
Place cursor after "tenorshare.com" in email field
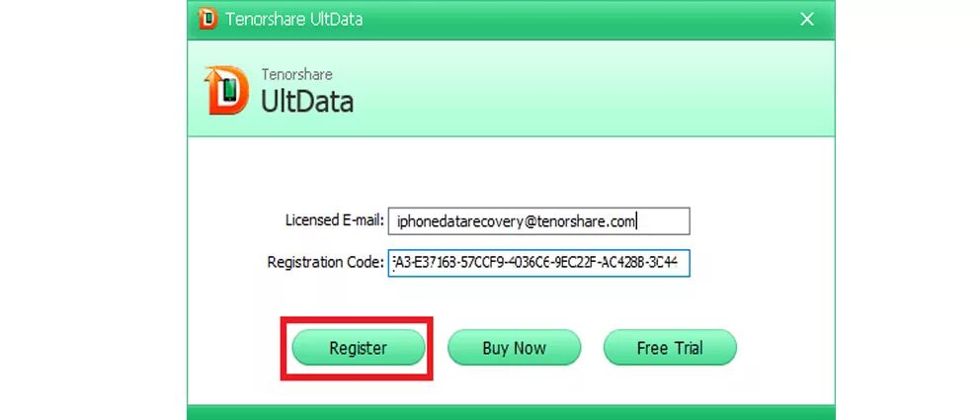[636, 221]
